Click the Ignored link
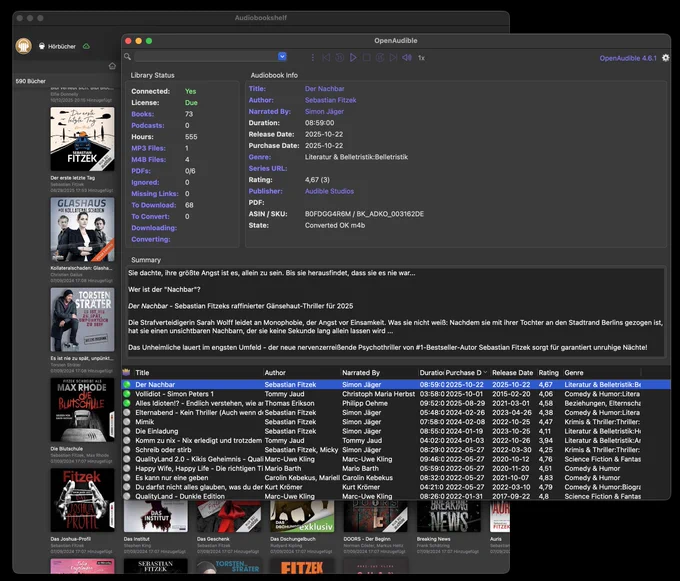The height and width of the screenshot is (581, 680). coord(145,182)
